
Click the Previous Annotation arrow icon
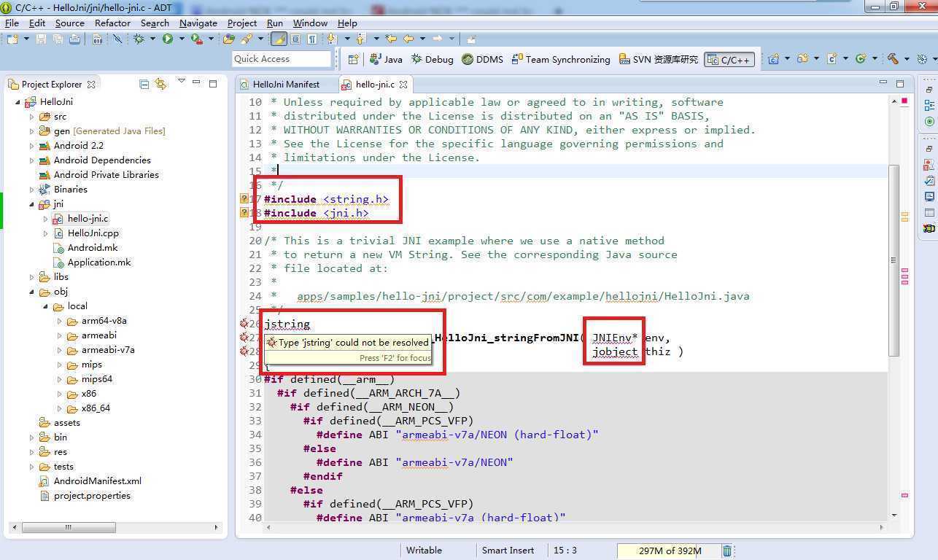(x=360, y=39)
